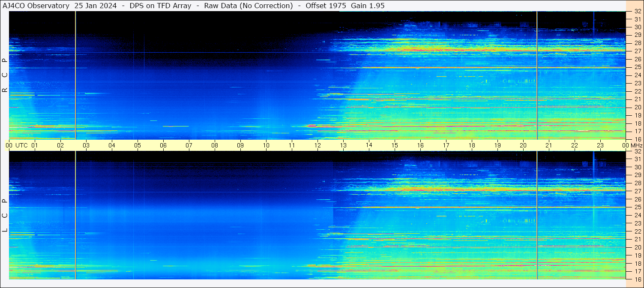Click the UTC label on time axis
The height and width of the screenshot is (288, 644).
click(x=21, y=145)
